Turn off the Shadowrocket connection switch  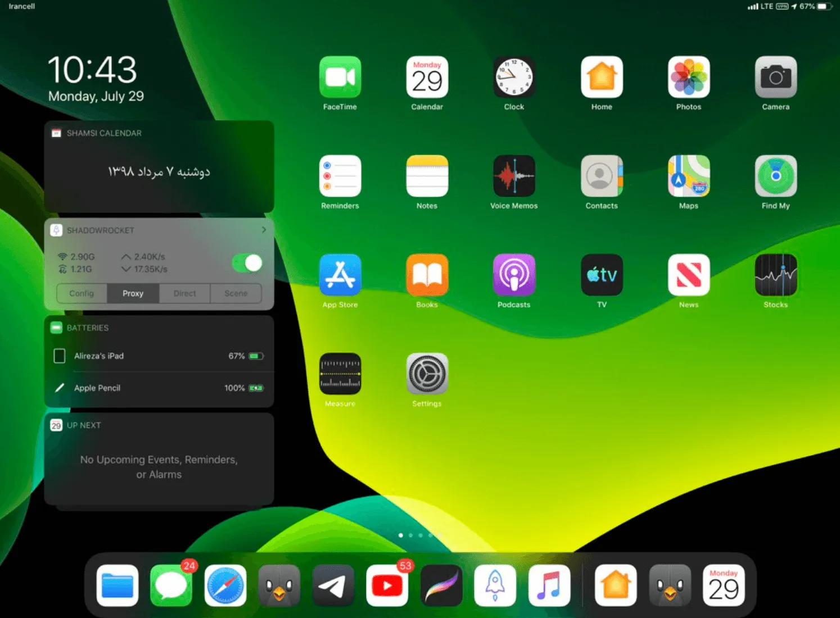247,263
